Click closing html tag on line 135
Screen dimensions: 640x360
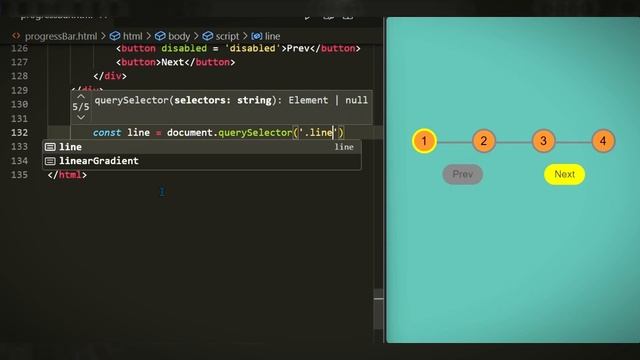67,175
